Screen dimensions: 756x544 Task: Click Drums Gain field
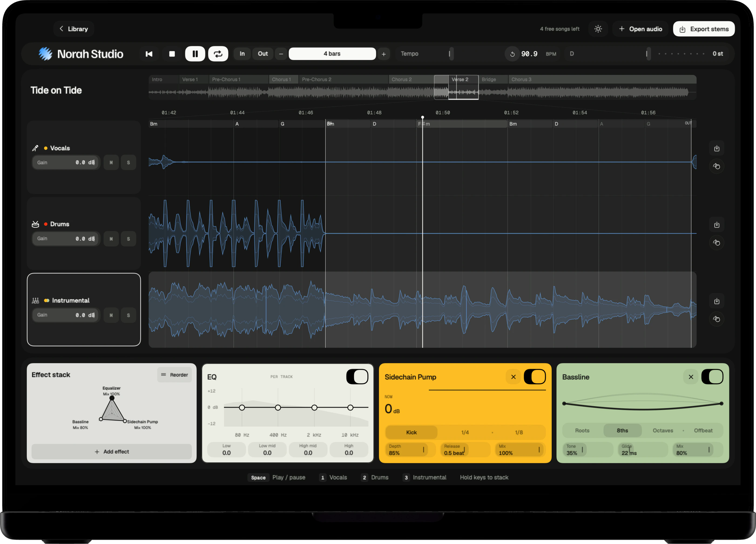[x=66, y=239]
